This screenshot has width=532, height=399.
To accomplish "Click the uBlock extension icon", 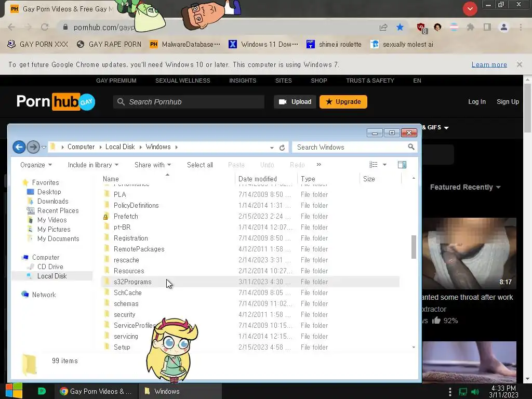I will [421, 28].
